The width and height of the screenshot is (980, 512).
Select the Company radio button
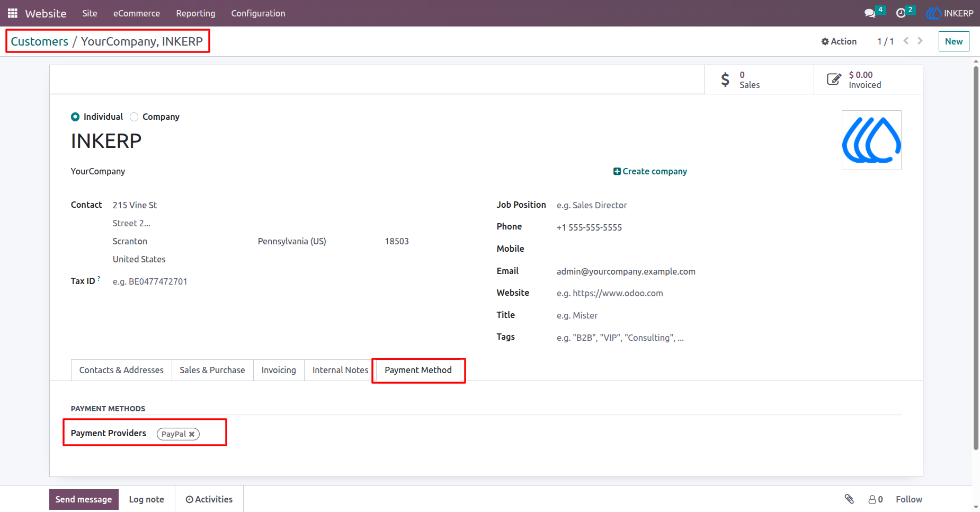pyautogui.click(x=134, y=117)
